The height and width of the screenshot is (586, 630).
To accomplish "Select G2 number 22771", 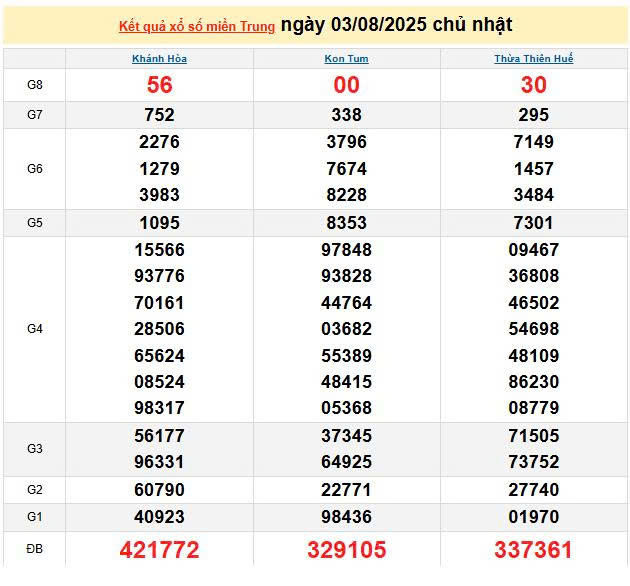I will [x=346, y=490].
